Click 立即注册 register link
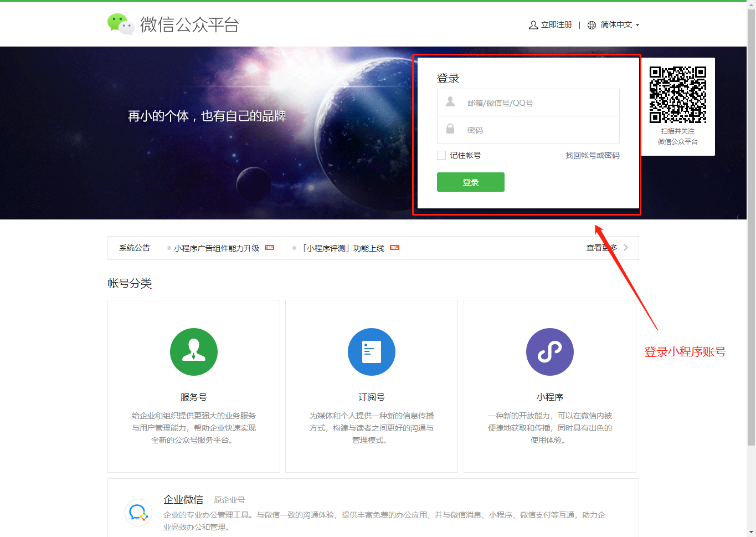This screenshot has width=756, height=537. coord(556,25)
